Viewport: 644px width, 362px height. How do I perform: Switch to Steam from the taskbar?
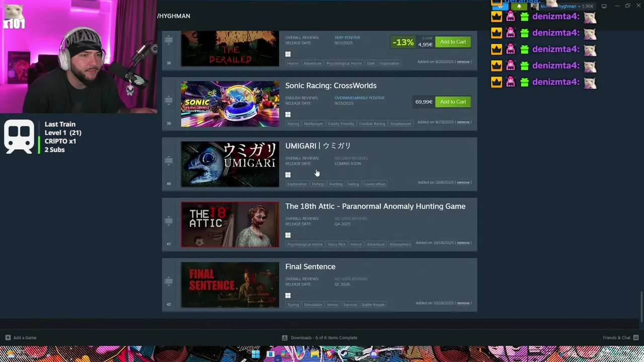point(344,354)
